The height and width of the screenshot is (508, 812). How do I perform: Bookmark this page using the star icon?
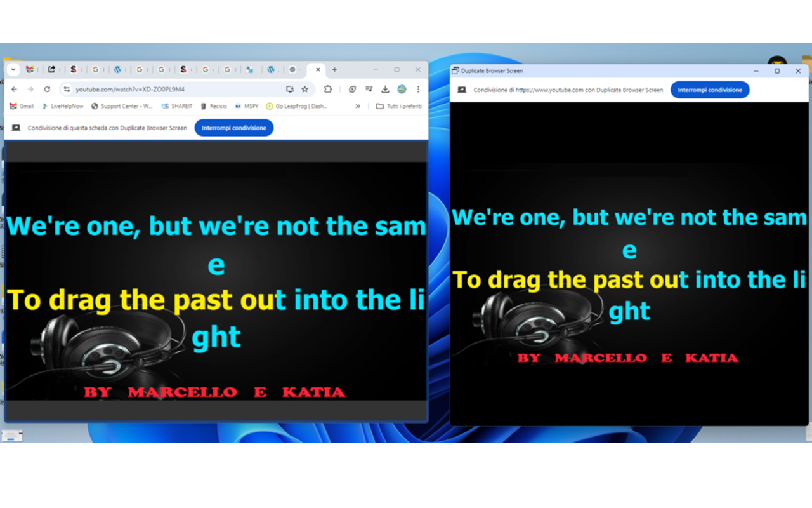coord(304,90)
